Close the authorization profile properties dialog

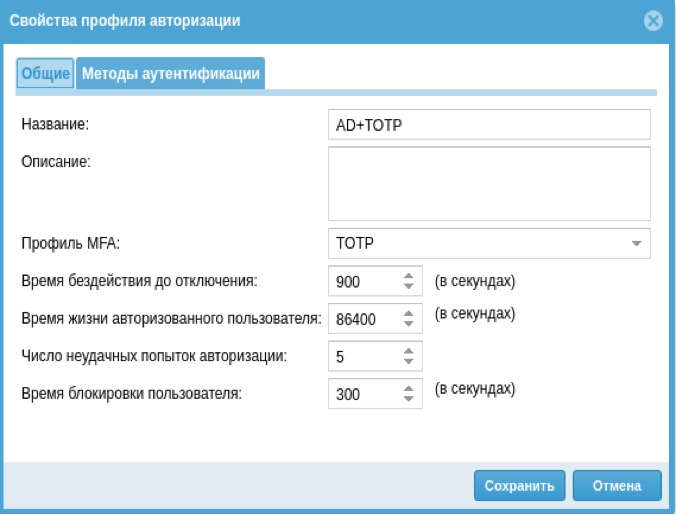point(653,21)
